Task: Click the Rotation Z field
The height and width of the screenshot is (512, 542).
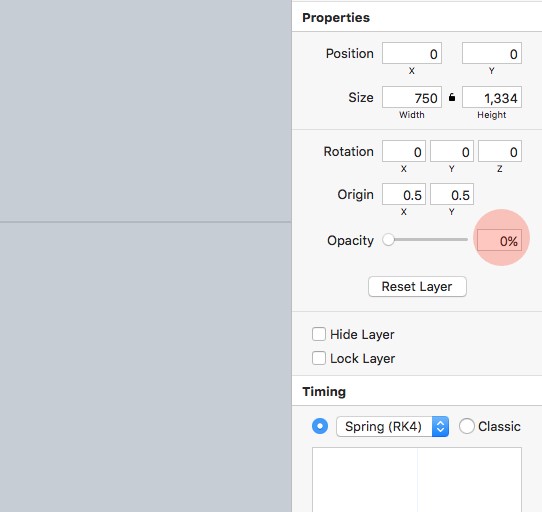Action: (x=500, y=151)
